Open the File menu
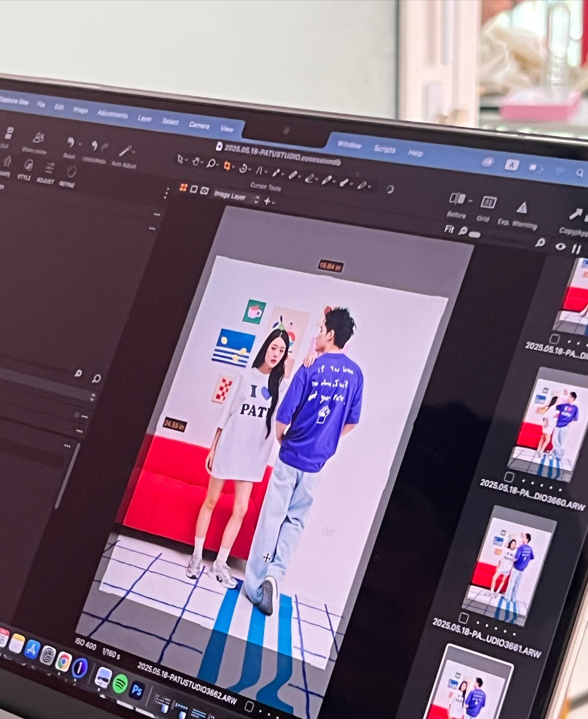Viewport: 588px width, 719px height. click(41, 105)
